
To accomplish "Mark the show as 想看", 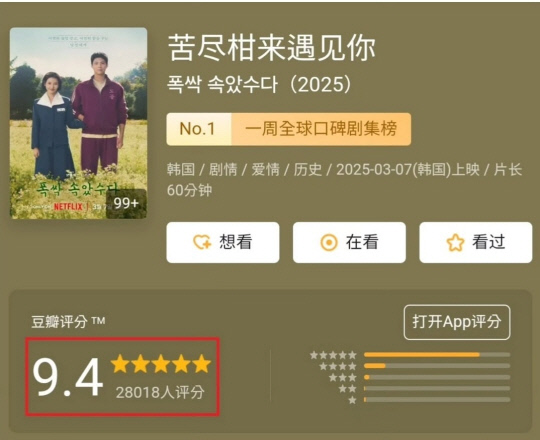I will [223, 242].
